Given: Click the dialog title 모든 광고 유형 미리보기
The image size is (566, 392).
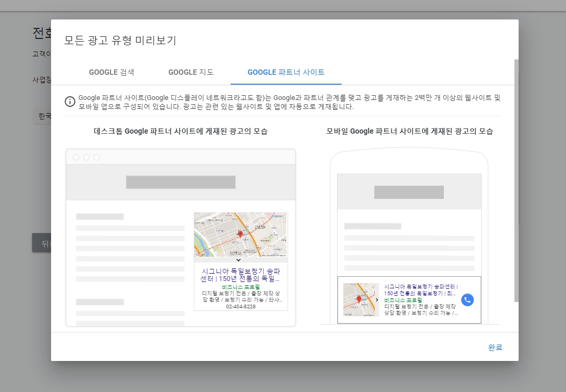Looking at the screenshot, I should pos(120,40).
